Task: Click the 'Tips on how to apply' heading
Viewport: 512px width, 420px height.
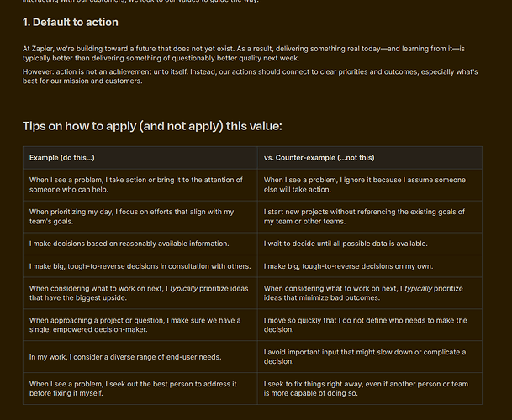Action: point(152,126)
